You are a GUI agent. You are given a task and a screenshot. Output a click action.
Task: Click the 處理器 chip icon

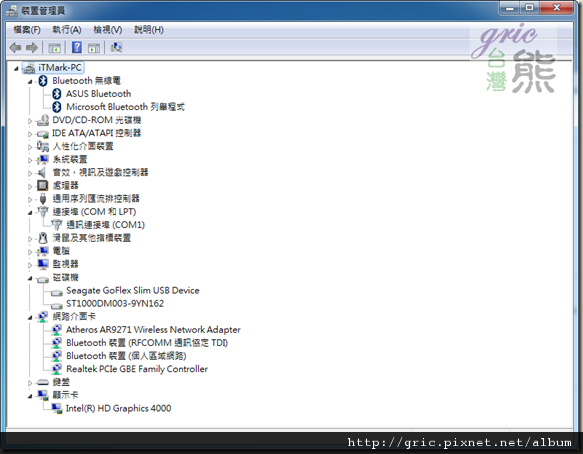tap(43, 186)
